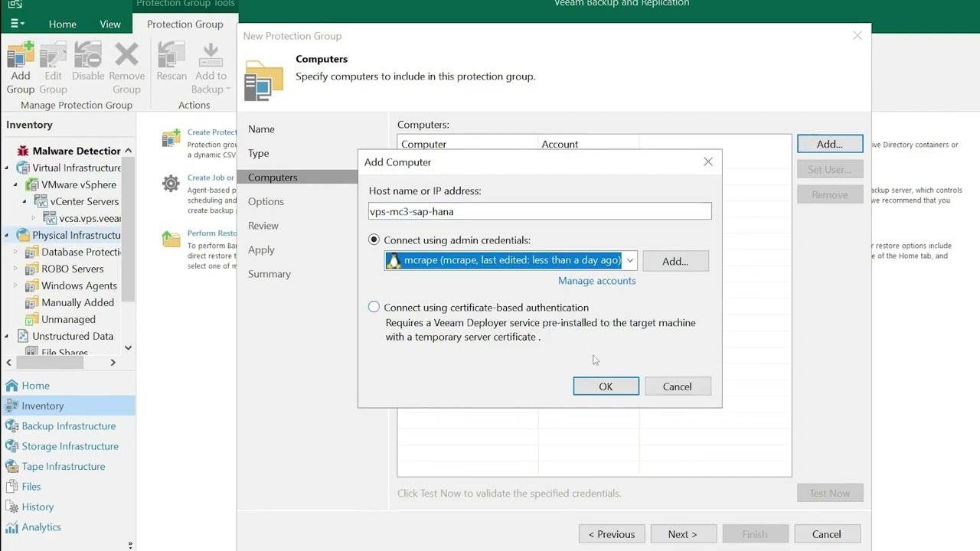Go to the Options wizard step
Image resolution: width=980 pixels, height=551 pixels.
[x=266, y=201]
